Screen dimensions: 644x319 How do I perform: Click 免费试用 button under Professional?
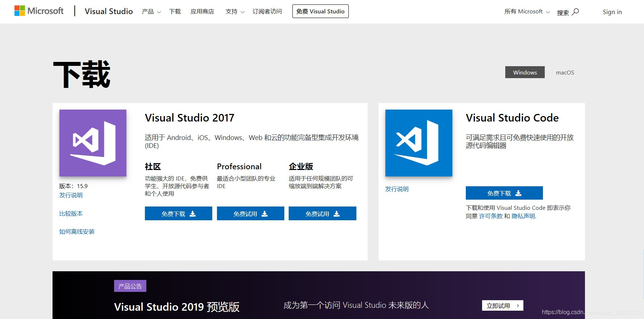click(251, 214)
